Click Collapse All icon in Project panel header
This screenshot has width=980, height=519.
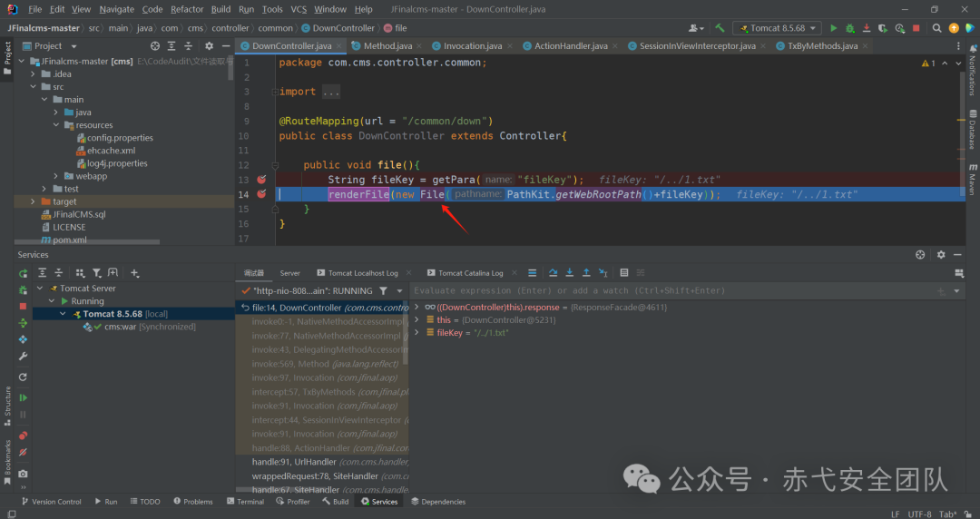coord(188,46)
